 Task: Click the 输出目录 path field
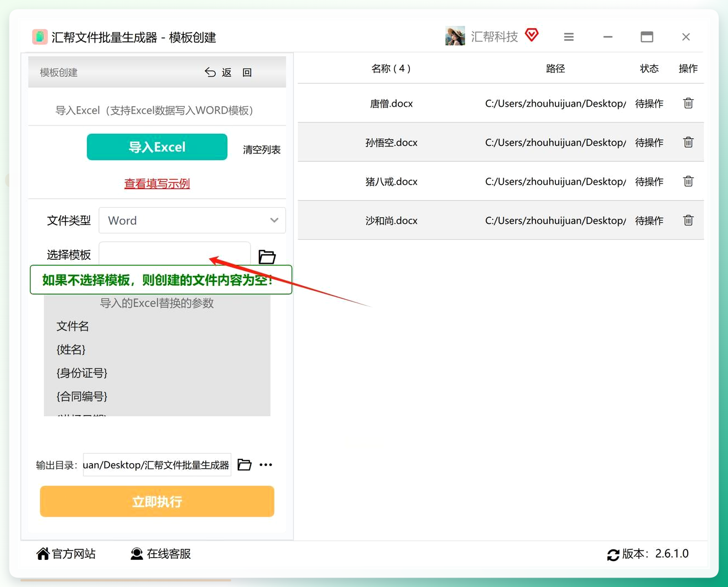pos(157,465)
